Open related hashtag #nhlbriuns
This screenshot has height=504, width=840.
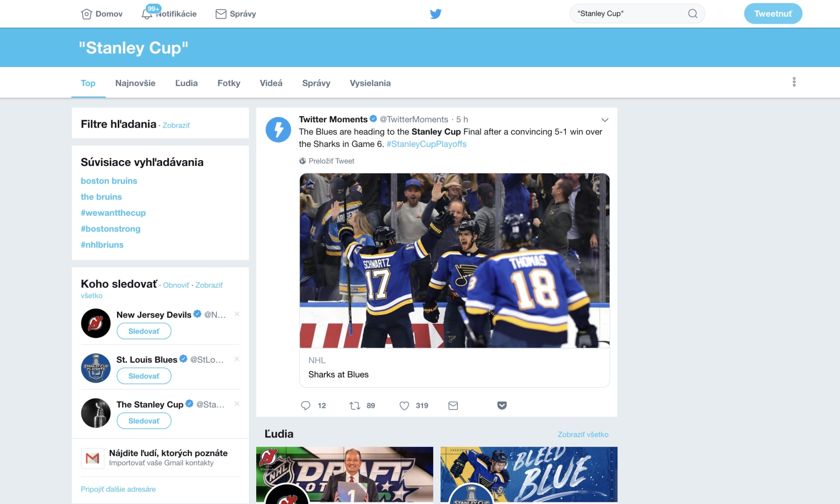click(102, 245)
